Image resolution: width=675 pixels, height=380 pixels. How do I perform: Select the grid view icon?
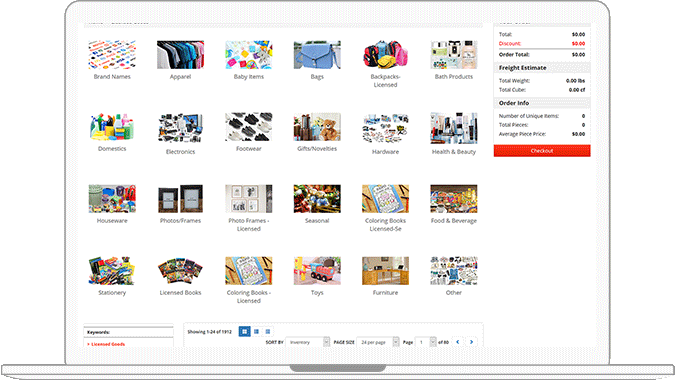(245, 331)
